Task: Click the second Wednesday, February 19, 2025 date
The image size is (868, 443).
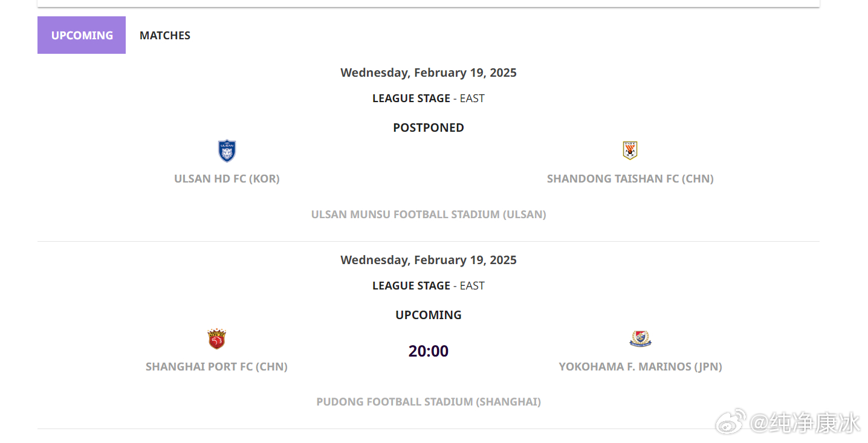Action: (429, 260)
